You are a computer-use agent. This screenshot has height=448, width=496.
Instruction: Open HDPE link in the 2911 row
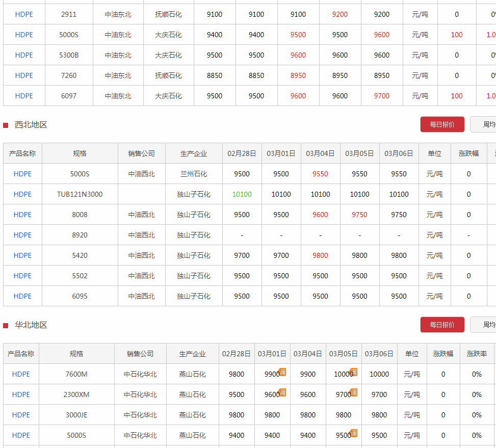(x=24, y=15)
